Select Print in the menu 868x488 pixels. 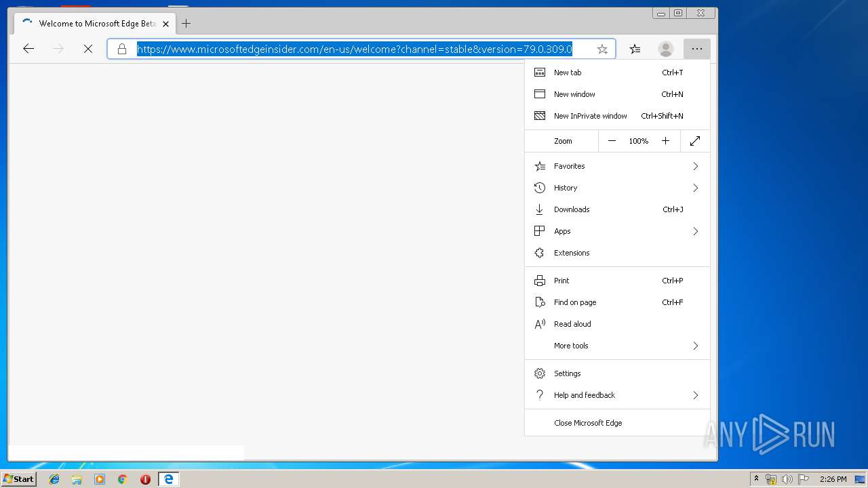[617, 281]
